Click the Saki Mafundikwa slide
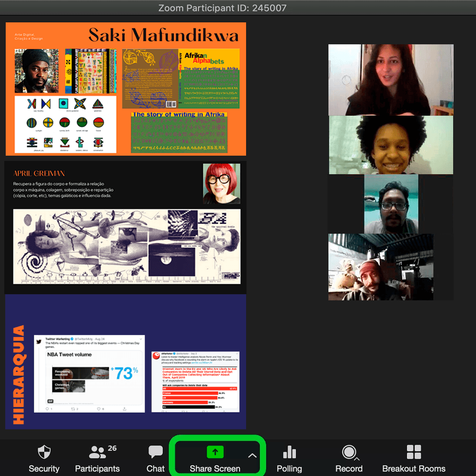476x476 pixels. (x=126, y=89)
